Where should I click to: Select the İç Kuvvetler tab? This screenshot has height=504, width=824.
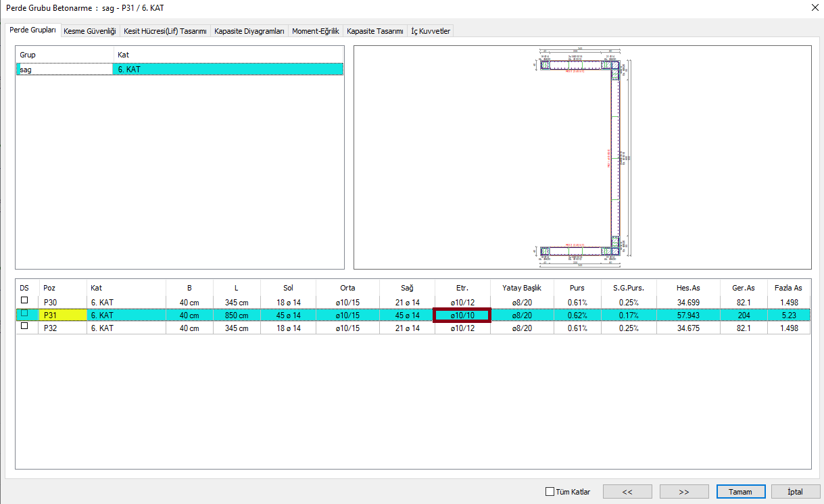pyautogui.click(x=431, y=31)
